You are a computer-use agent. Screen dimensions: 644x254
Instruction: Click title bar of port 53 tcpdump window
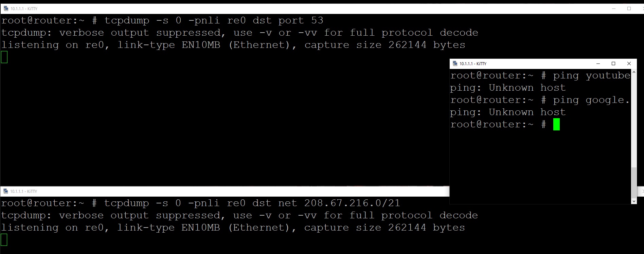click(306, 9)
